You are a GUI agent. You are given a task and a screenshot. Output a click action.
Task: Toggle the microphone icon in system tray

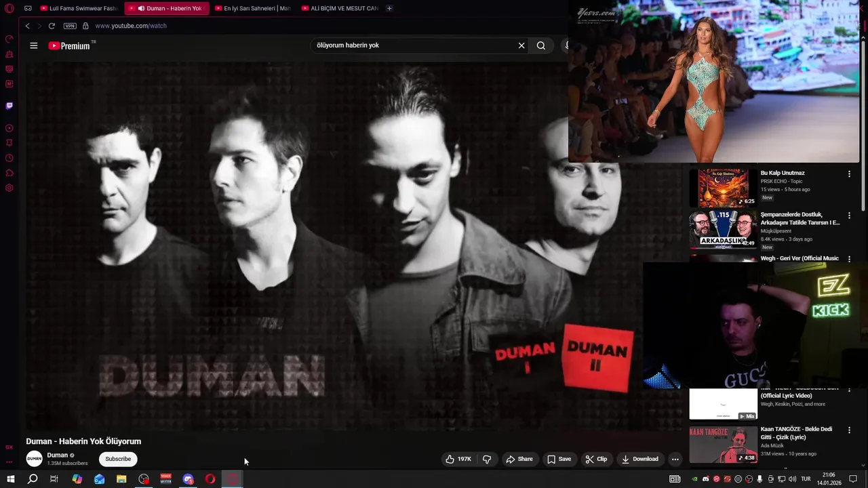pyautogui.click(x=759, y=479)
